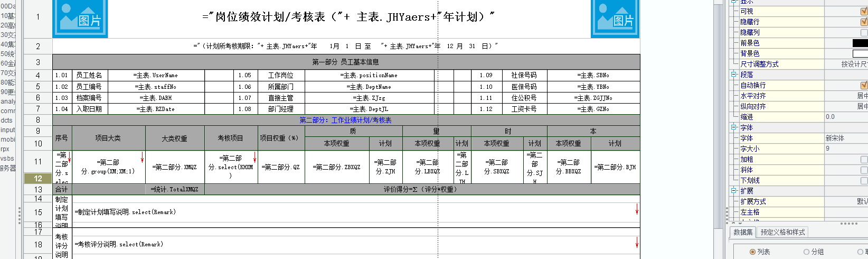Open the 数据集 tab
The width and height of the screenshot is (868, 259).
(x=743, y=232)
